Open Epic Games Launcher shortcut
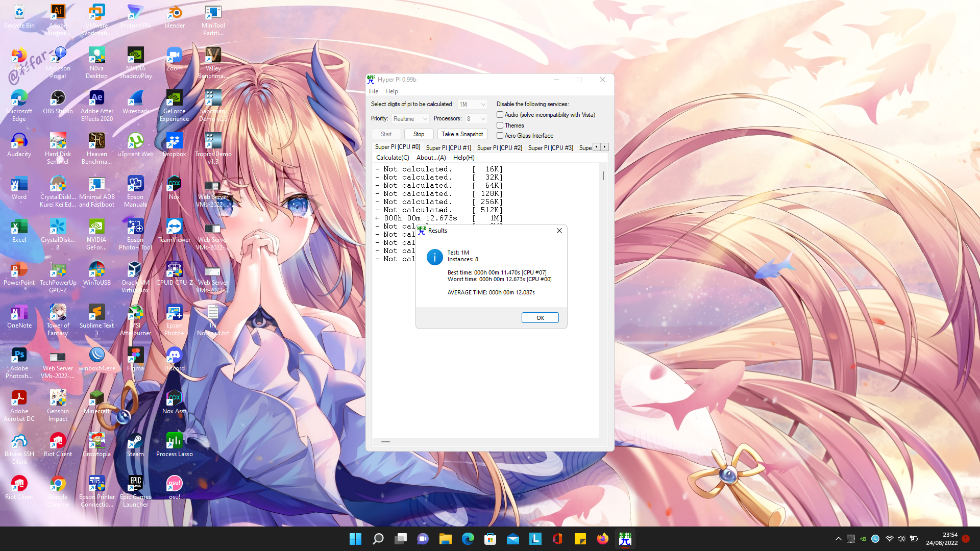980x551 pixels. [135, 491]
